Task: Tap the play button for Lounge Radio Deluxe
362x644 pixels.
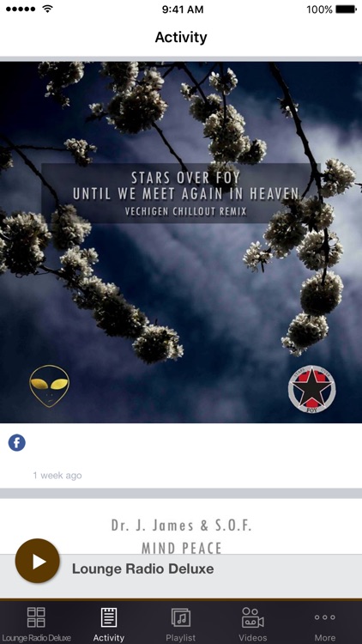Action: [x=38, y=561]
